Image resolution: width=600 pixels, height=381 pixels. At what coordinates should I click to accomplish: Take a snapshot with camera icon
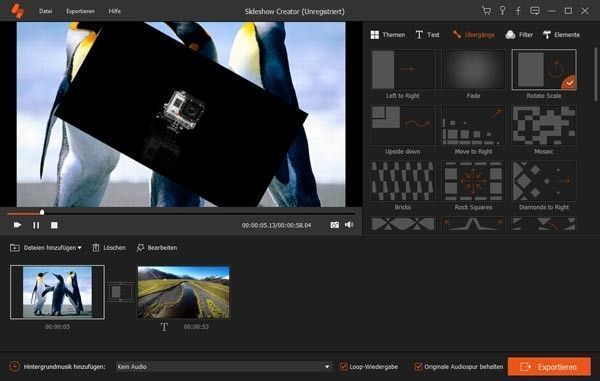pyautogui.click(x=334, y=225)
